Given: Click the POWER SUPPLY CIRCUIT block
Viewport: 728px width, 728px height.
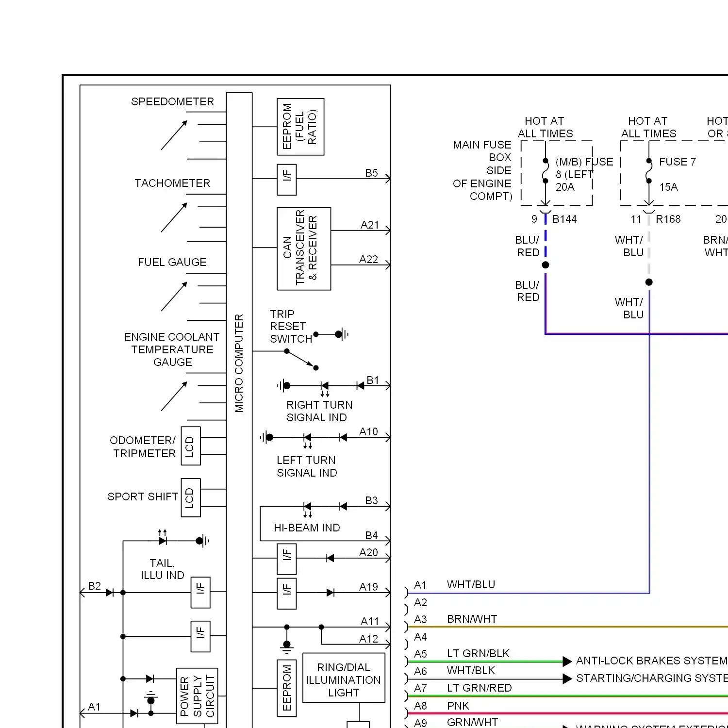Looking at the screenshot, I should pyautogui.click(x=197, y=696).
